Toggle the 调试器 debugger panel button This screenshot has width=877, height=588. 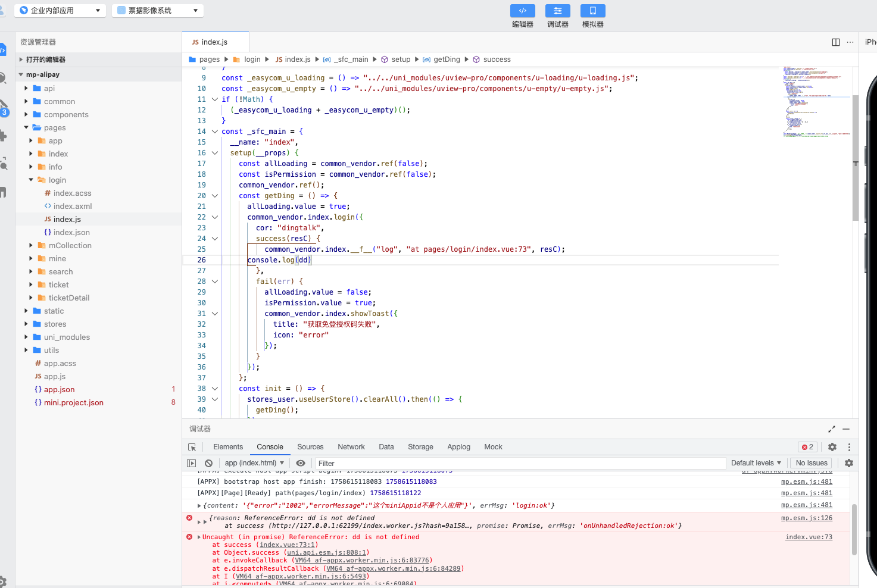pyautogui.click(x=557, y=11)
